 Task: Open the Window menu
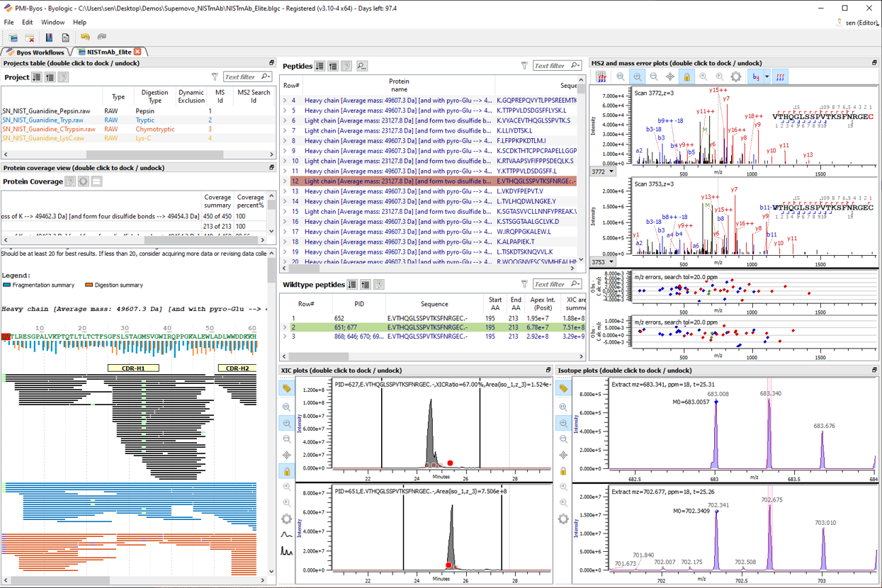52,22
